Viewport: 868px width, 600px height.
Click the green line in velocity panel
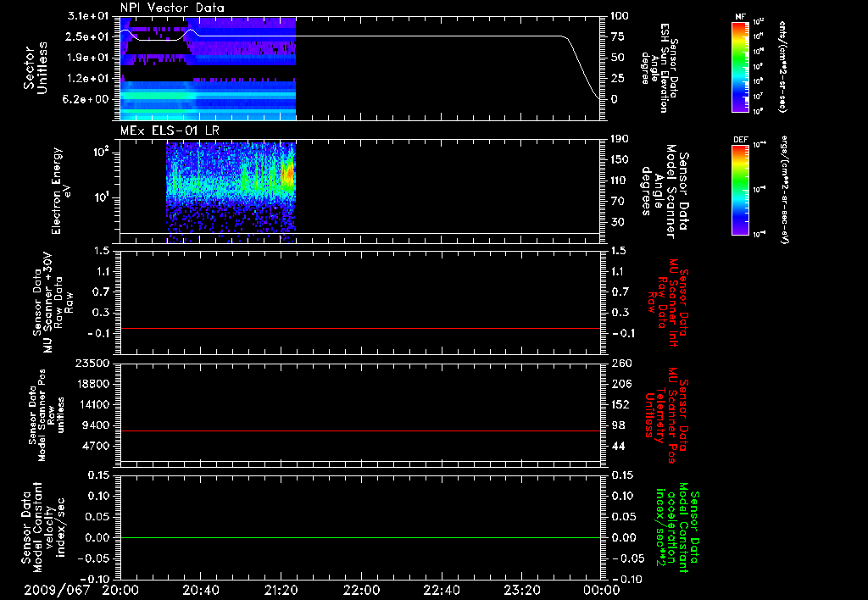[x=360, y=537]
